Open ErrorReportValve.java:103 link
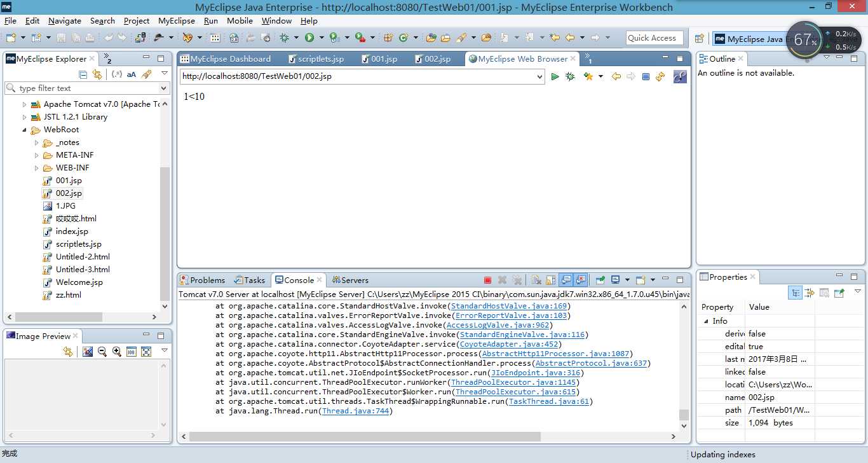 click(511, 315)
